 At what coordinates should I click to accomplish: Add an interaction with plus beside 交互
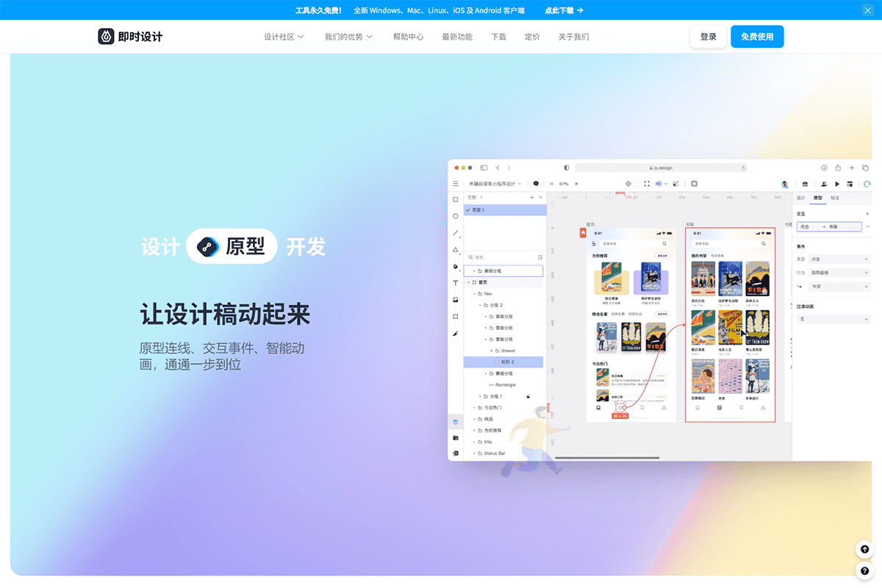pyautogui.click(x=867, y=214)
